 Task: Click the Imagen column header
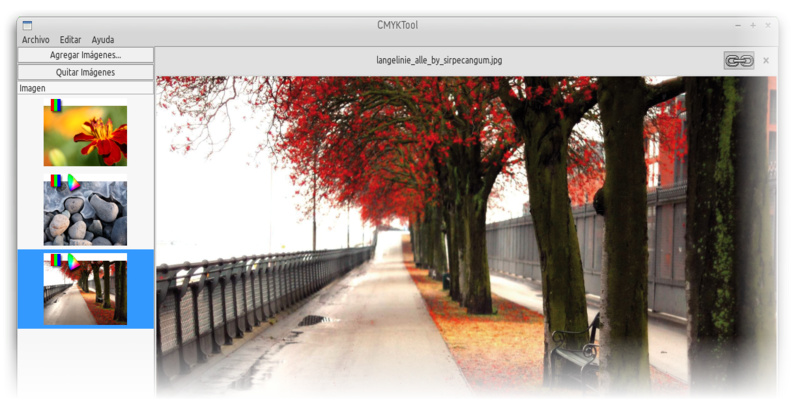tap(86, 88)
